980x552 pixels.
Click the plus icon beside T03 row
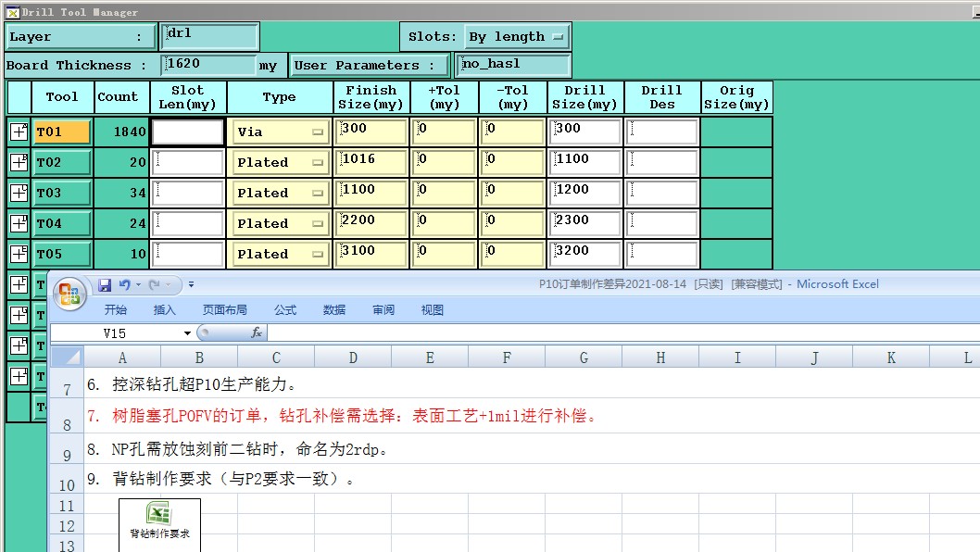click(x=19, y=193)
